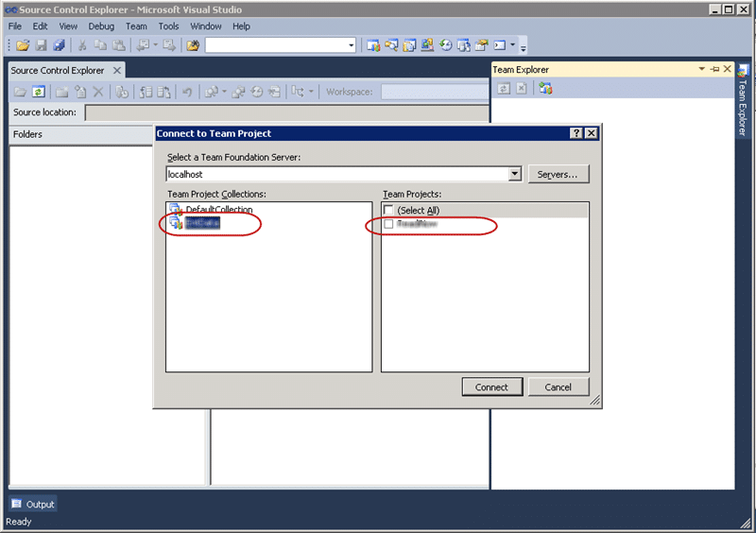Click the pin auto-hide icon in Team Explorer
756x533 pixels.
point(715,69)
